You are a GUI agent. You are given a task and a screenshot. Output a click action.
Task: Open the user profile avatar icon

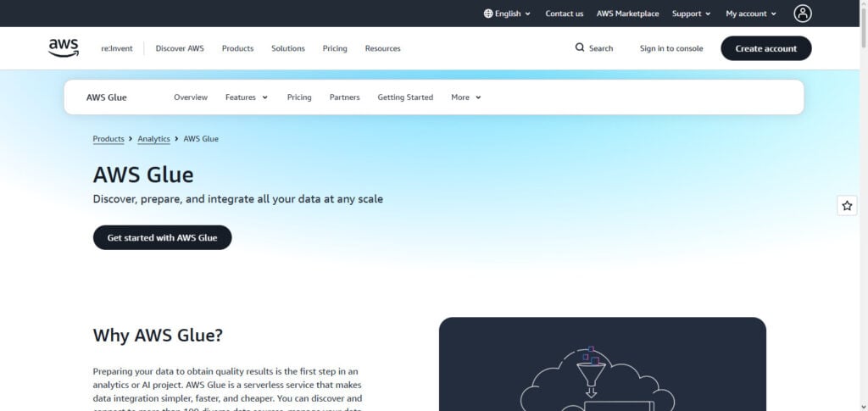point(802,14)
